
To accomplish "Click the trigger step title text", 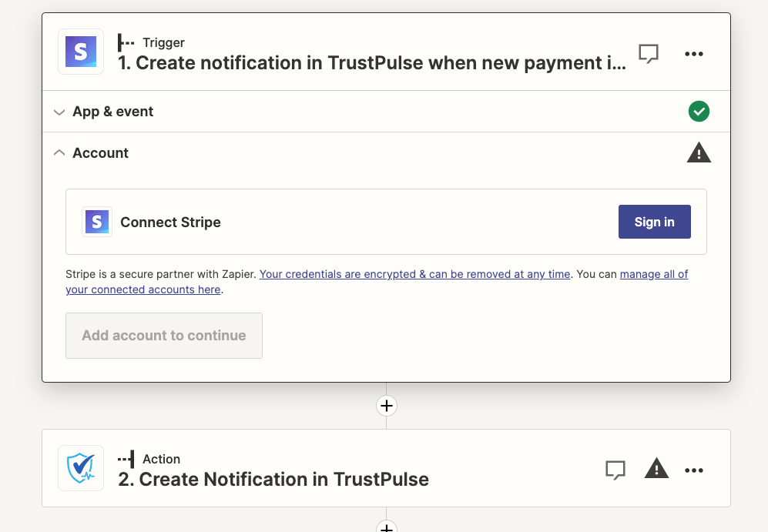I will [x=373, y=63].
